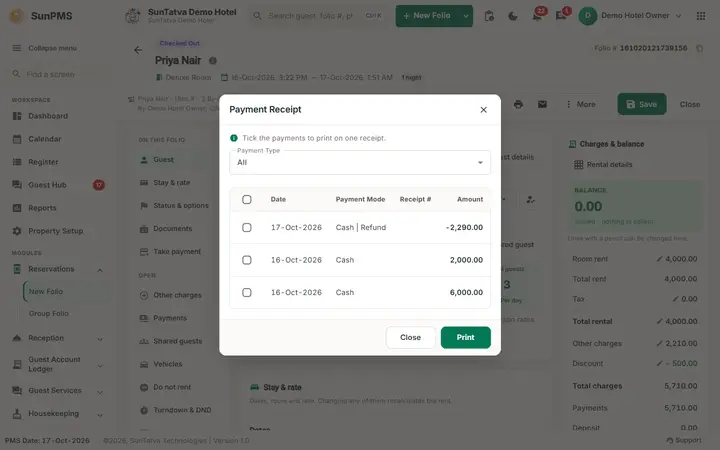This screenshot has width=720, height=450.
Task: Open Payments from folio nav
Action: coord(170,318)
